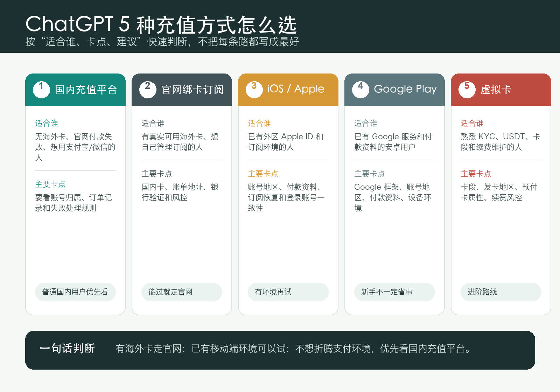Click the number 2 circle badge
The width and height of the screenshot is (560, 392).
148,90
